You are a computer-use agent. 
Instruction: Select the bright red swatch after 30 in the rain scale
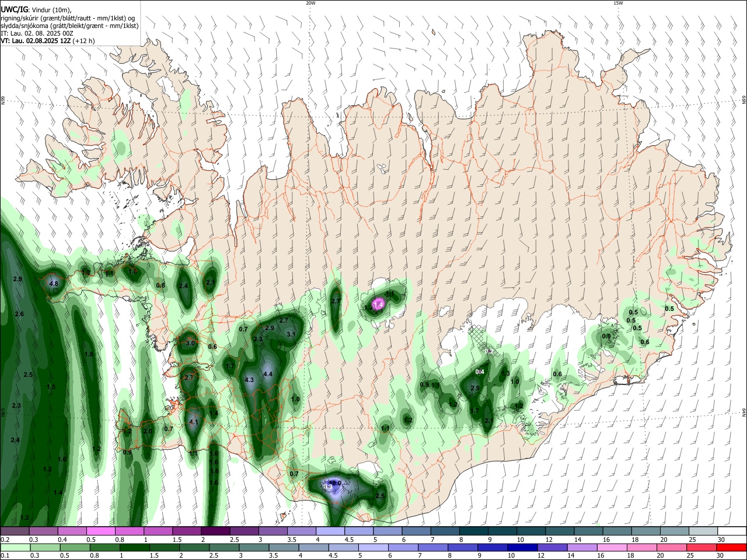pyautogui.click(x=731, y=547)
